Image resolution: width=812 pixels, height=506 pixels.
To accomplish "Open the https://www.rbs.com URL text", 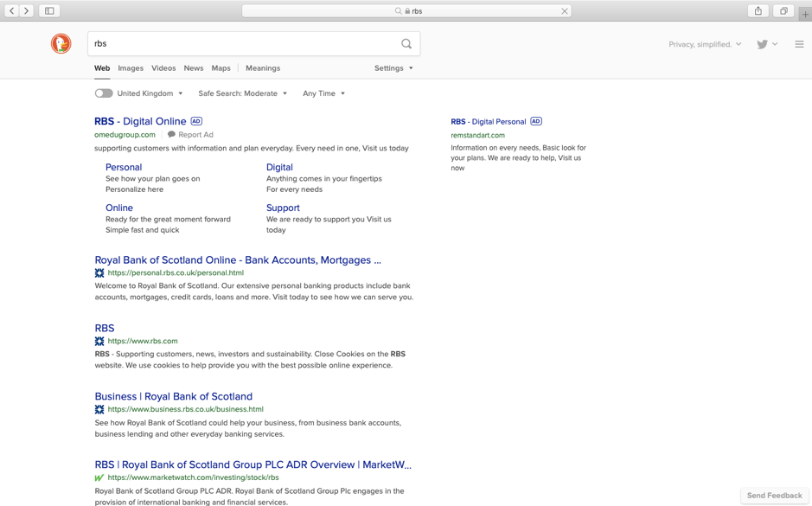I will point(143,342).
